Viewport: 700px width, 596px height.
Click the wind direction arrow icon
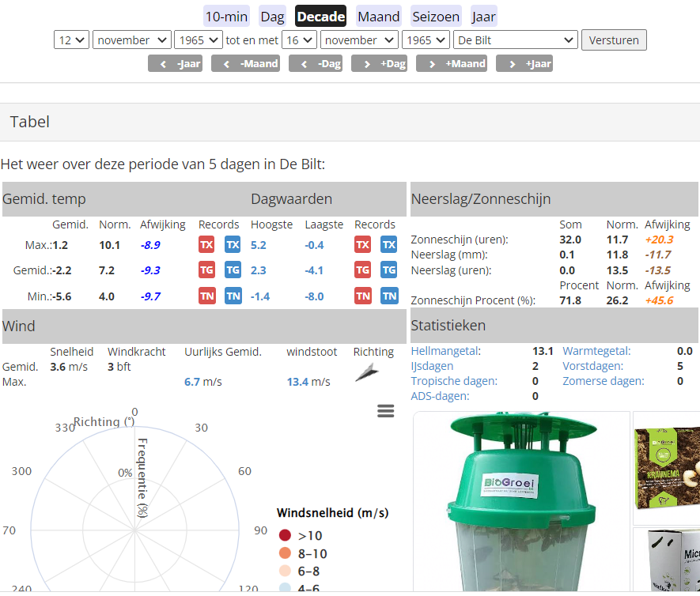[367, 373]
